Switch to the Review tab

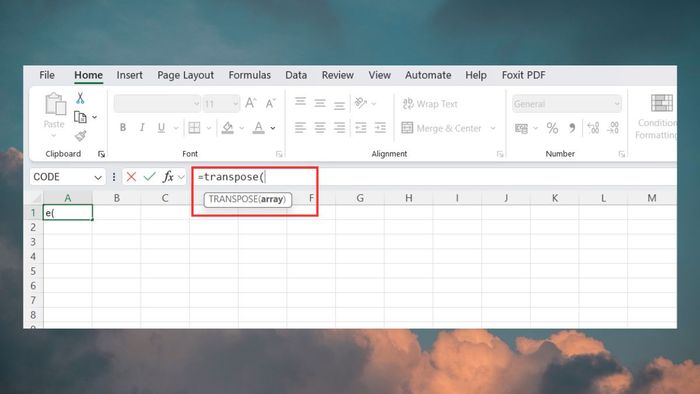click(x=338, y=75)
